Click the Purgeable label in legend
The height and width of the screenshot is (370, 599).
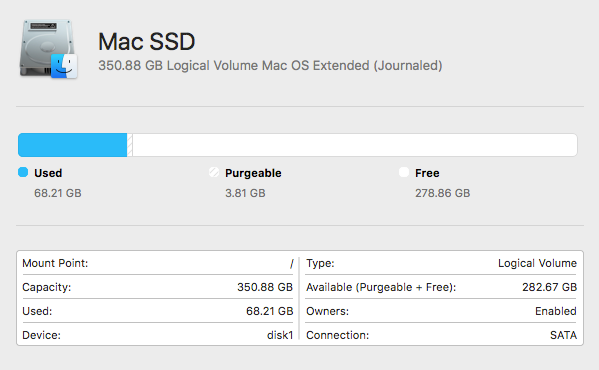(x=253, y=173)
